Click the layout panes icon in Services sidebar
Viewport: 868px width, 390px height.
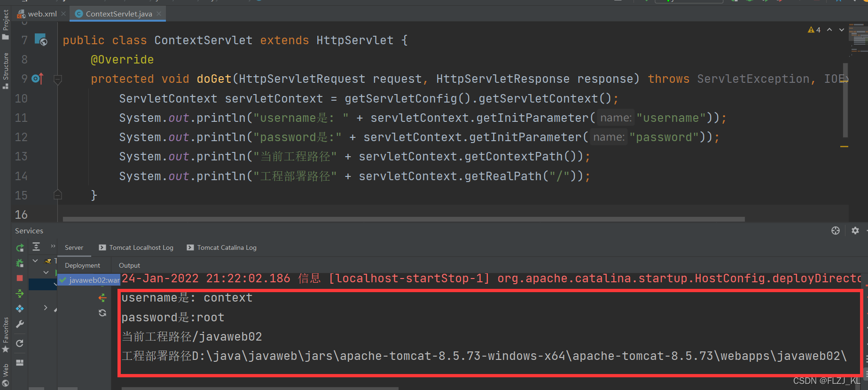20,362
